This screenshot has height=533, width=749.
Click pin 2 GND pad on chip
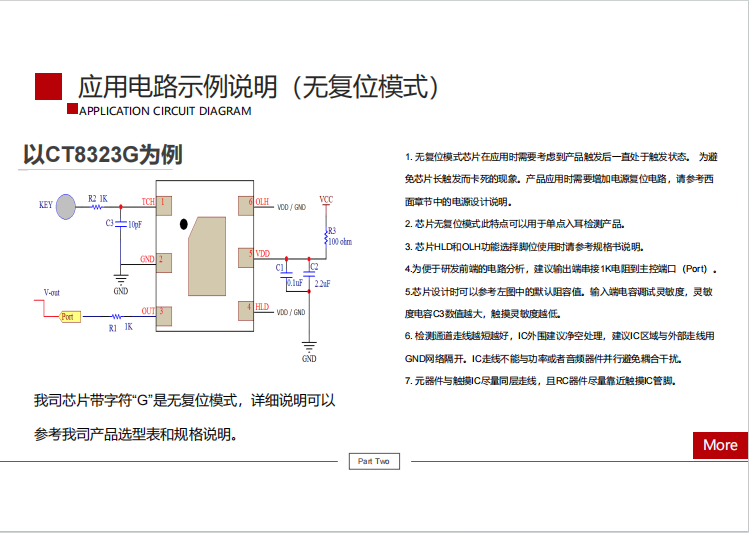click(165, 261)
